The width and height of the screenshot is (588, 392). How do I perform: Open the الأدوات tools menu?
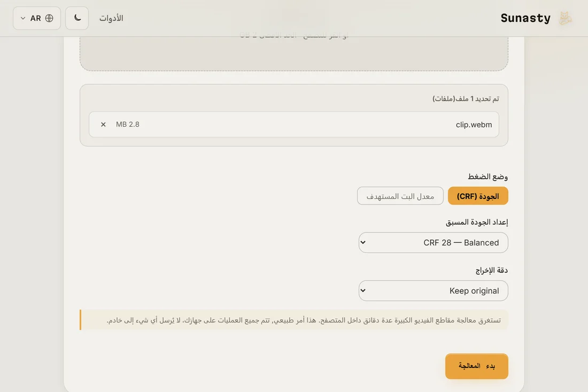click(111, 18)
